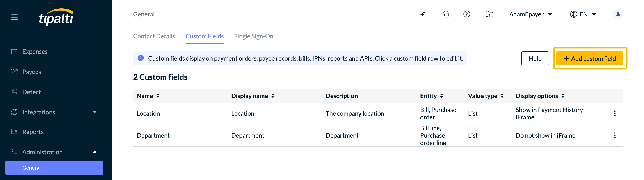
Task: Click the Payees people icon
Action: click(x=14, y=72)
